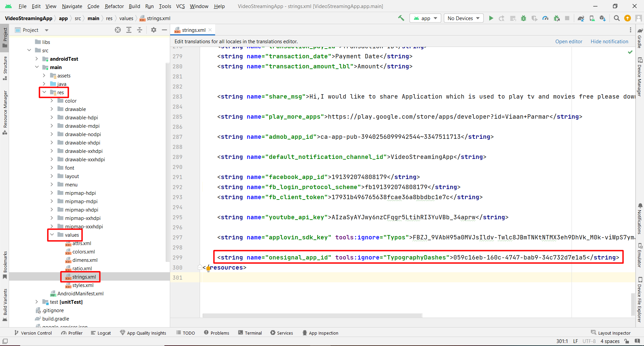Open the VCS menu
This screenshot has height=346, width=644.
[x=180, y=6]
